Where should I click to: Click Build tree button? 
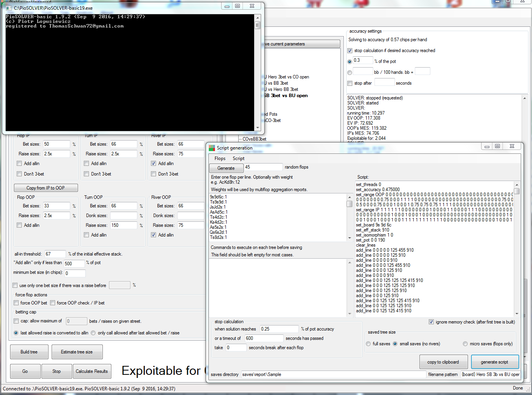pyautogui.click(x=29, y=352)
